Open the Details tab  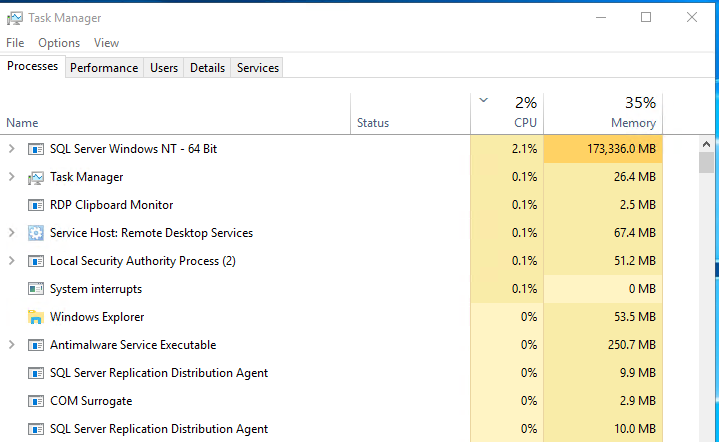(x=207, y=68)
